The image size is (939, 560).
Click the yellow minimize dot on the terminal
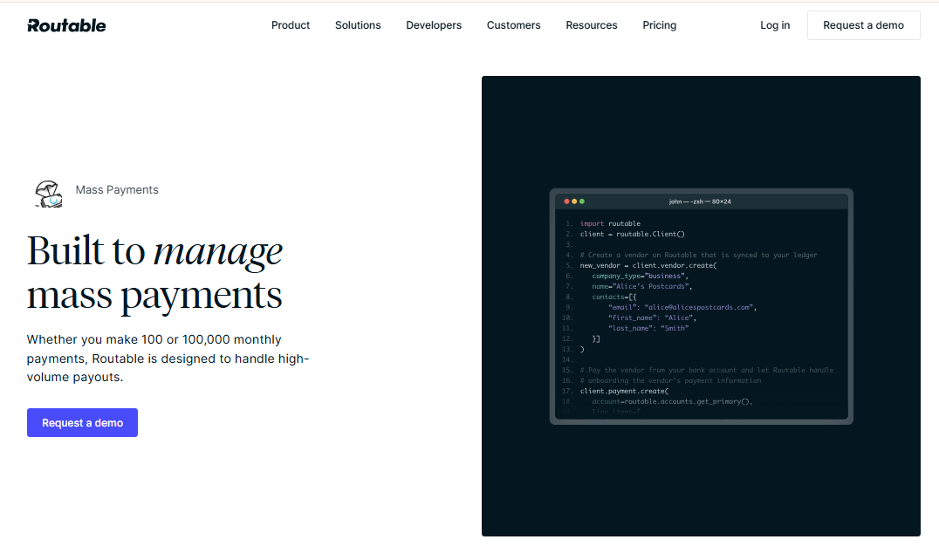pos(575,200)
